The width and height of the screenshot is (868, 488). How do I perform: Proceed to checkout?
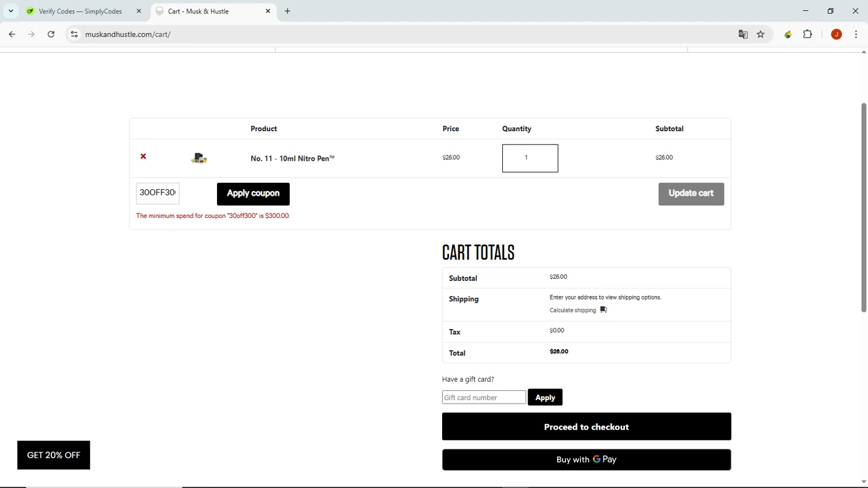click(x=586, y=427)
